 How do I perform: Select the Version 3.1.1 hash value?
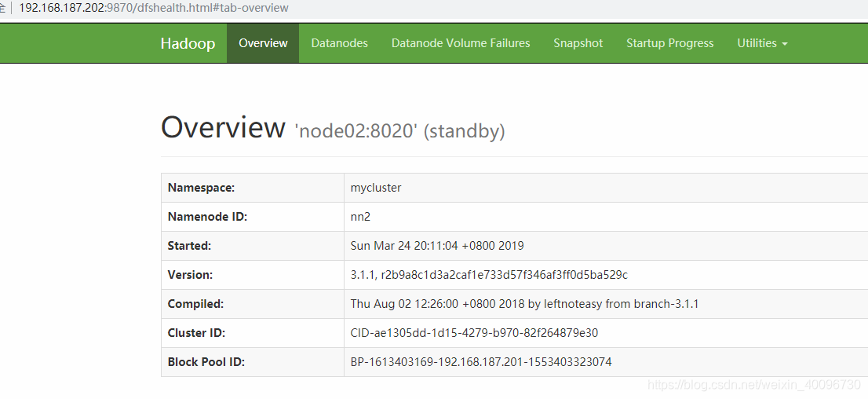tap(489, 275)
